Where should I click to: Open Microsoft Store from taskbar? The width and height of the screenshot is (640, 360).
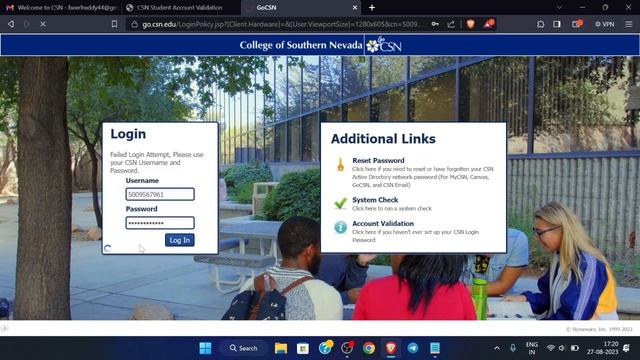303,348
